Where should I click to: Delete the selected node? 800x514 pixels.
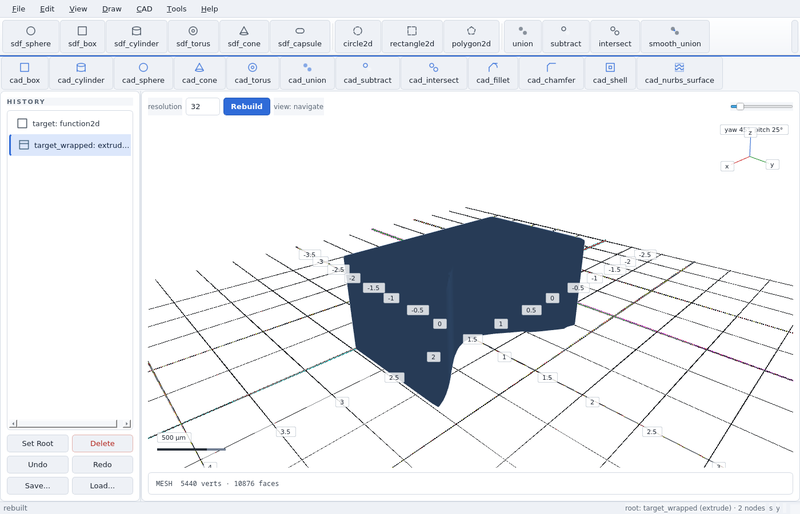pos(102,443)
